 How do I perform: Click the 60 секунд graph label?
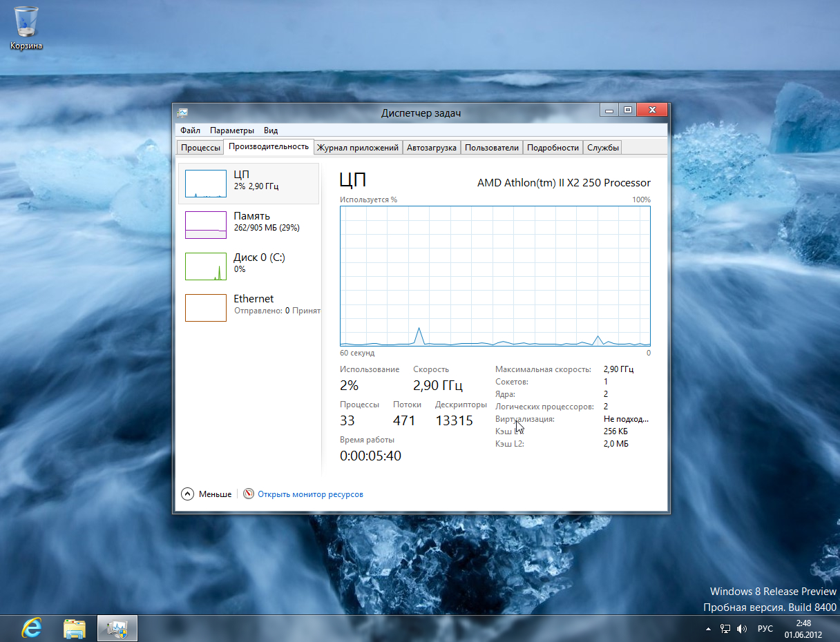357,353
